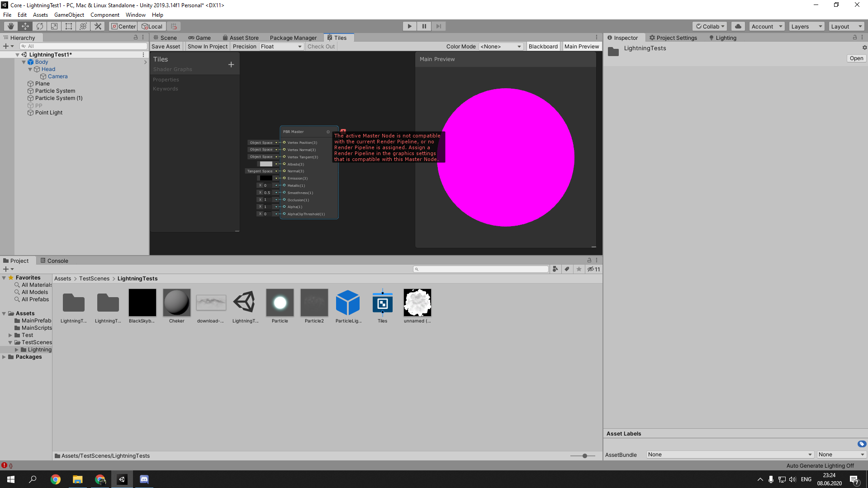Open the Account dropdown

(x=767, y=26)
